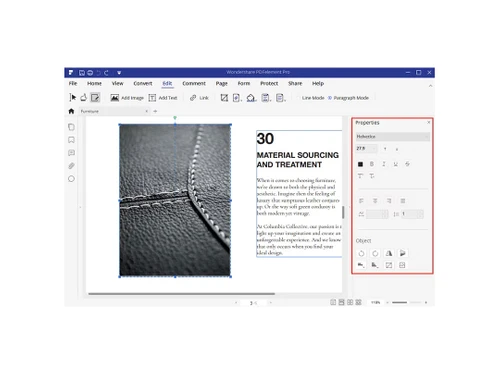Screen dimensions: 500x375
Task: Activate the Hand pan tool
Action: pyautogui.click(x=84, y=97)
